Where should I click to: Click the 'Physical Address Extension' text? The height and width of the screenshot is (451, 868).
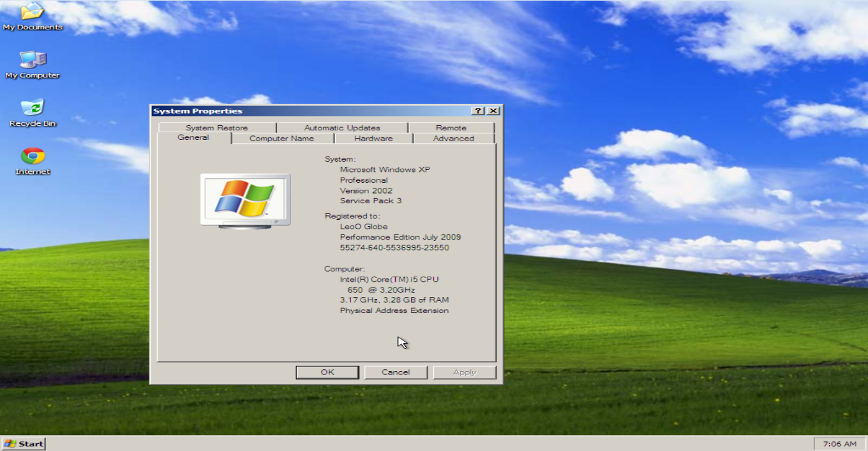394,310
